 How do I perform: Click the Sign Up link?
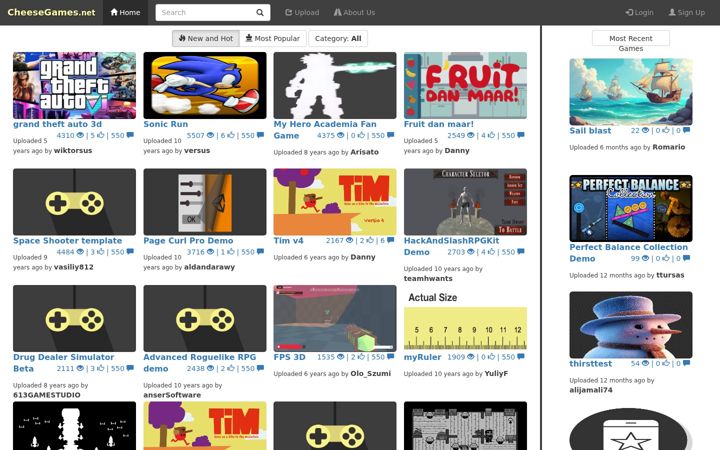687,12
